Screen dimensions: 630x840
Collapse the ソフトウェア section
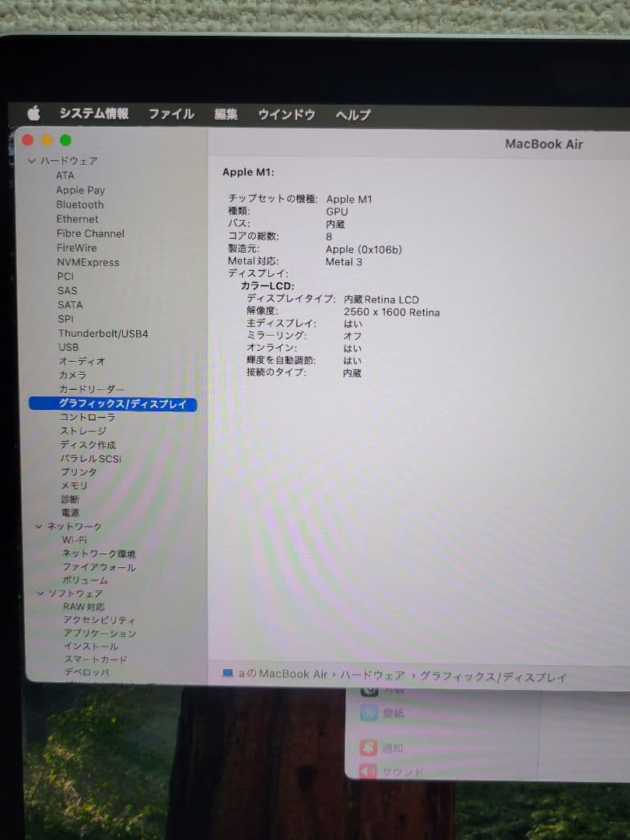(x=40, y=593)
